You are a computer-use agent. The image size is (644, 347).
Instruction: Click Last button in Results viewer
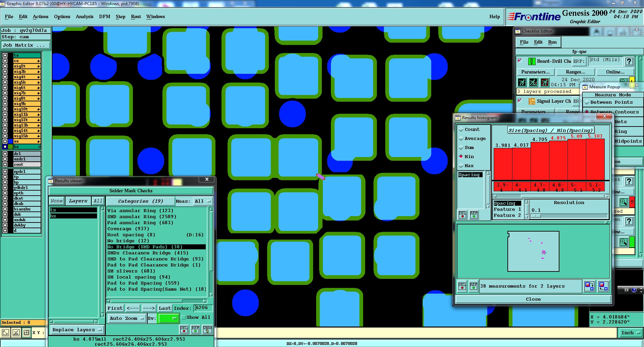tap(164, 308)
